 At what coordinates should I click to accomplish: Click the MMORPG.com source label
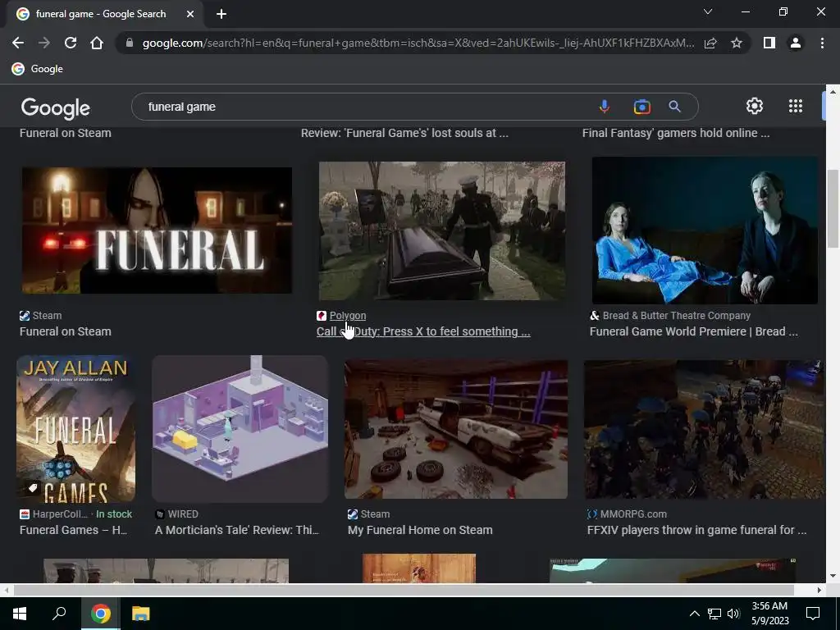tap(633, 514)
